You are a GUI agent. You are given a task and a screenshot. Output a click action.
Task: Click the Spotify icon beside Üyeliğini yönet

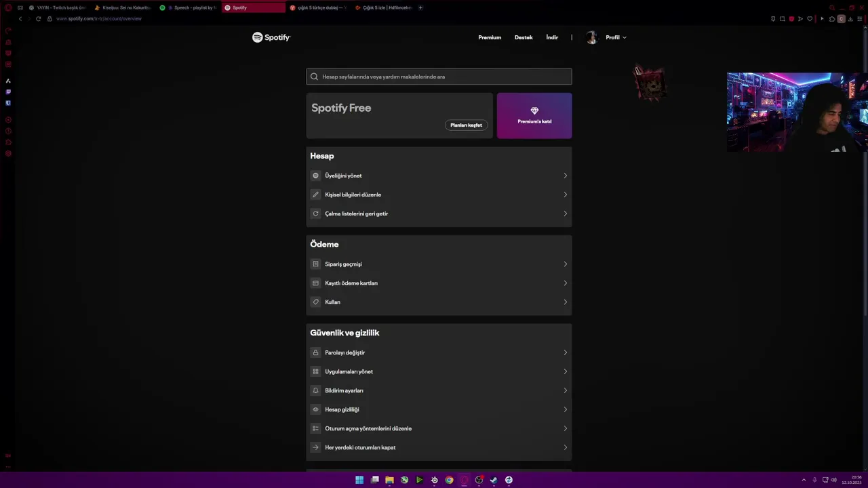pos(315,176)
